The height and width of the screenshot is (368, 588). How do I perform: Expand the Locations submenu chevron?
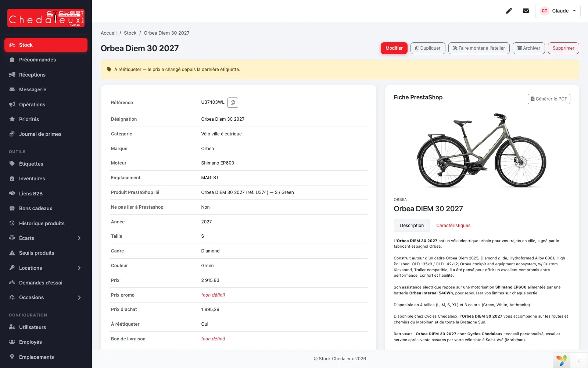click(x=79, y=268)
